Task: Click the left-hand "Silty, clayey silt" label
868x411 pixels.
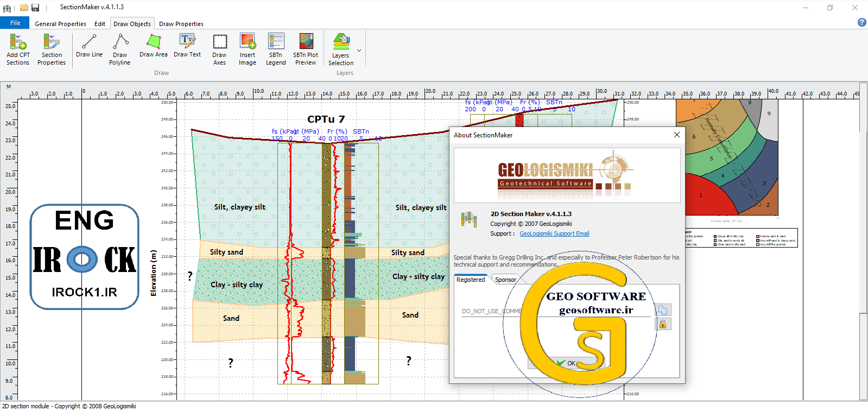Action: coord(240,207)
